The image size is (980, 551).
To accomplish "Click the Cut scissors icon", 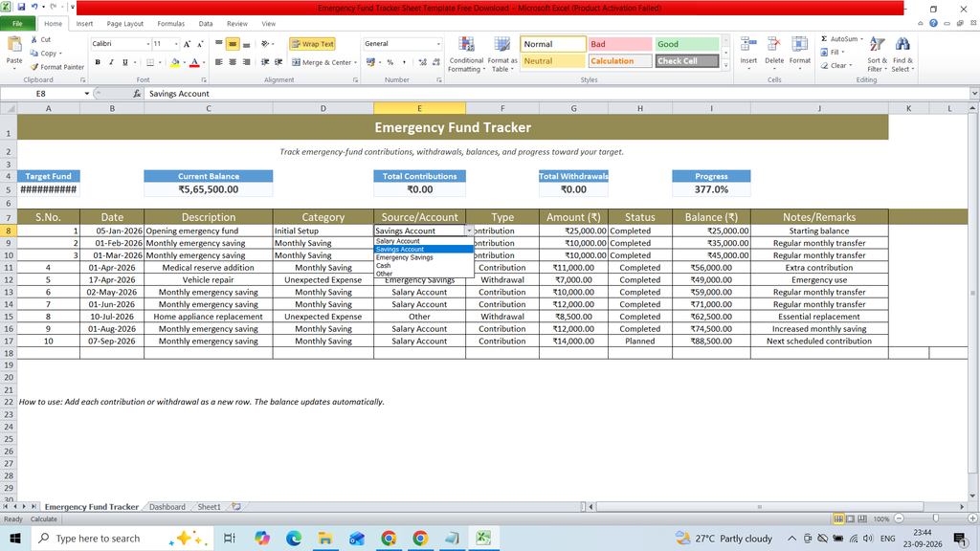I will coord(34,39).
